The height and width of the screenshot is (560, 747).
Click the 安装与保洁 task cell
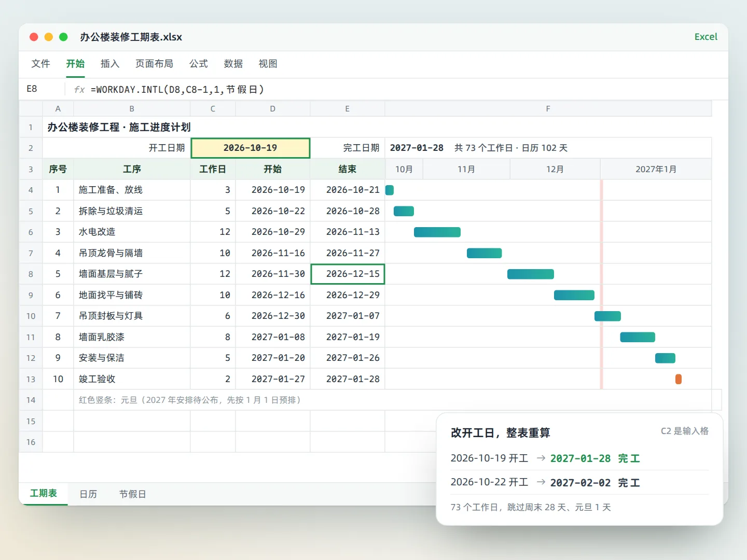click(132, 358)
